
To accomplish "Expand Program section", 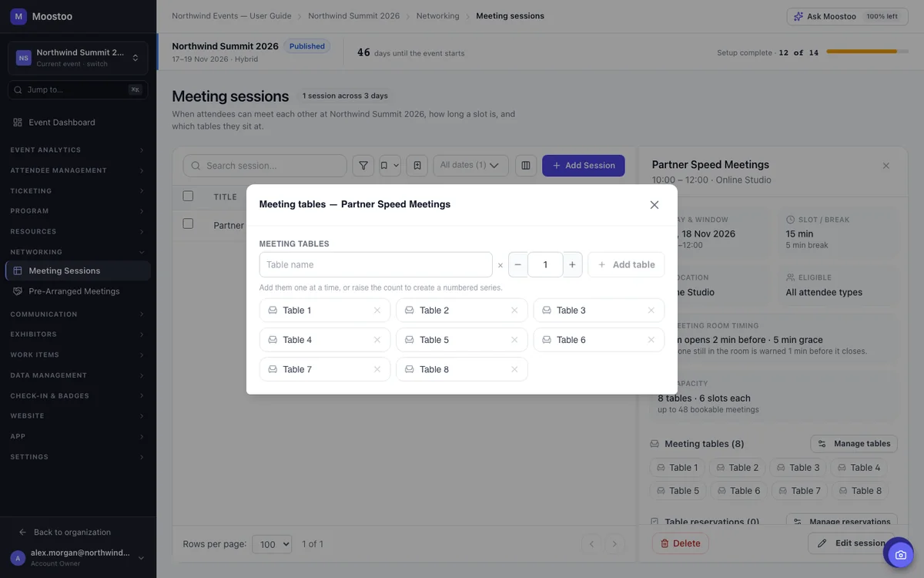I will [78, 211].
